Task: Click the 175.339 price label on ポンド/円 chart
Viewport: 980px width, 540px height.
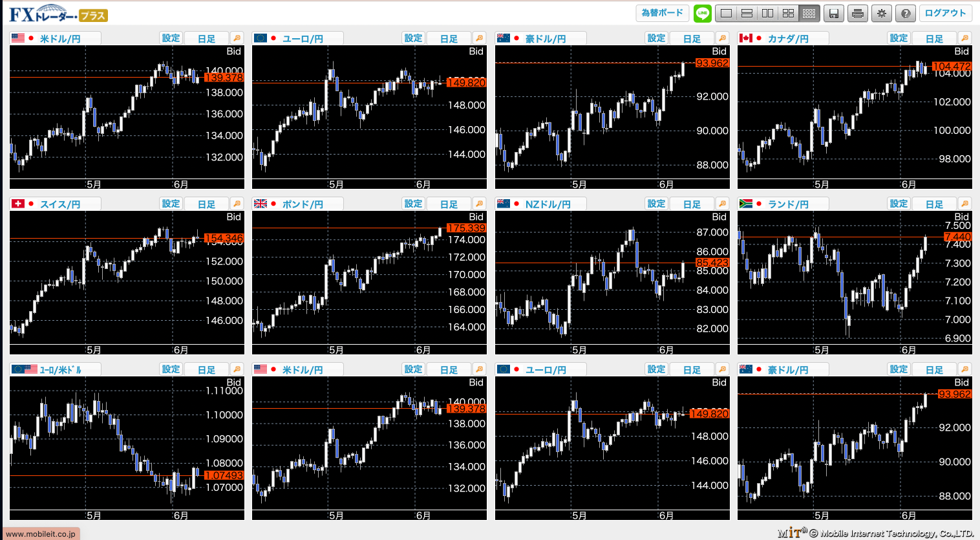Action: (x=465, y=228)
